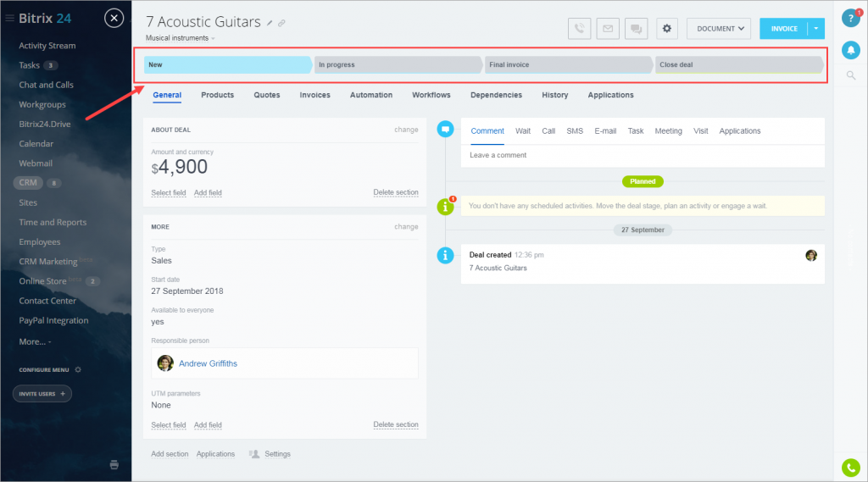Select the Visit timeline tab
Image resolution: width=868 pixels, height=482 pixels.
[x=700, y=131]
